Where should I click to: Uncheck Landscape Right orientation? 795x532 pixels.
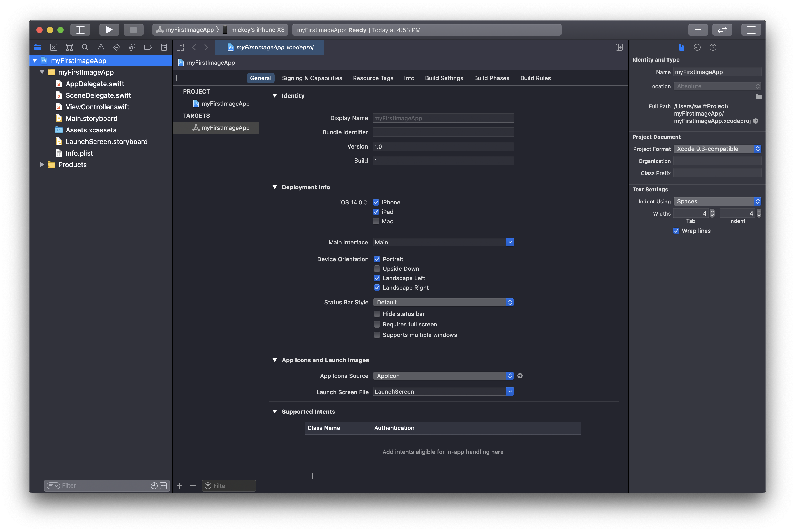click(377, 287)
